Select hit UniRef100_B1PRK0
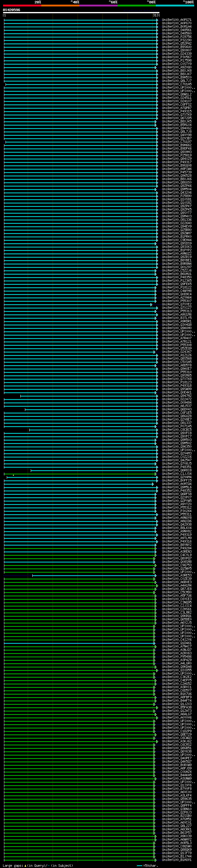 (x=176, y=236)
